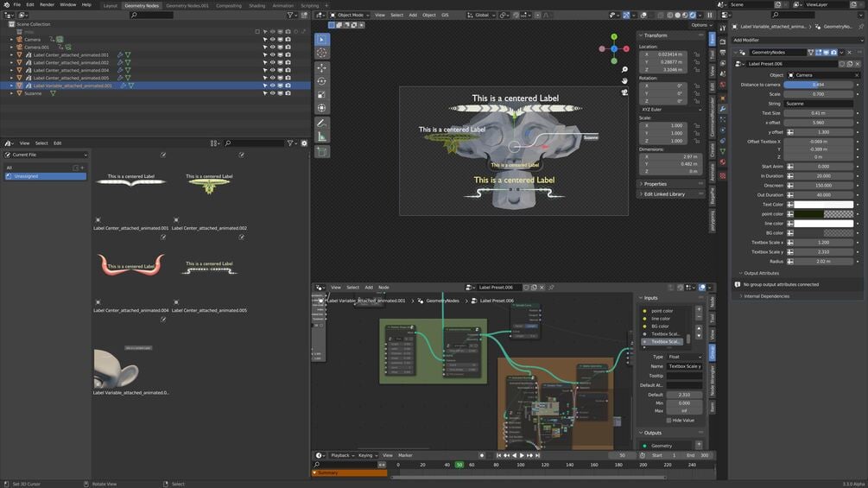Click the green Y axis on navigation gizmo
The height and width of the screenshot is (488, 868).
coord(614,36)
